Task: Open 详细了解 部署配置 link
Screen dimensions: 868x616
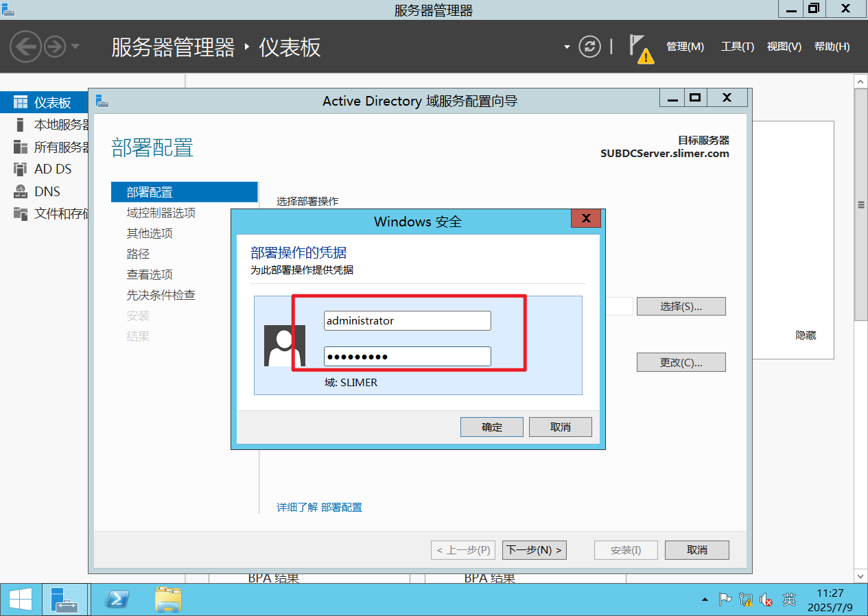Action: click(x=319, y=508)
